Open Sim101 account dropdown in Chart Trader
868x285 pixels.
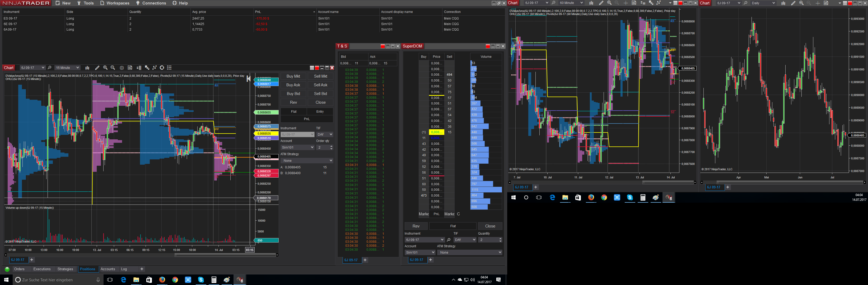pos(297,147)
